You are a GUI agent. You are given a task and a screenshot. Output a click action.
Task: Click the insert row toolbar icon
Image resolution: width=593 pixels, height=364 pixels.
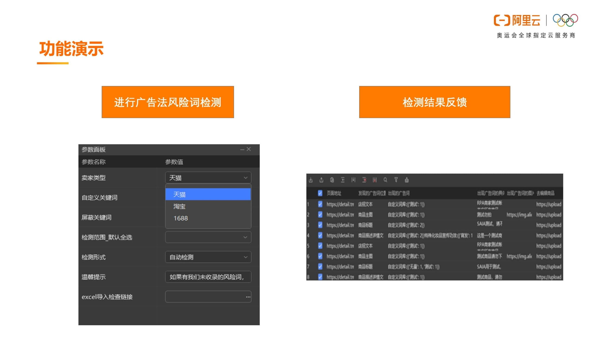click(x=343, y=180)
